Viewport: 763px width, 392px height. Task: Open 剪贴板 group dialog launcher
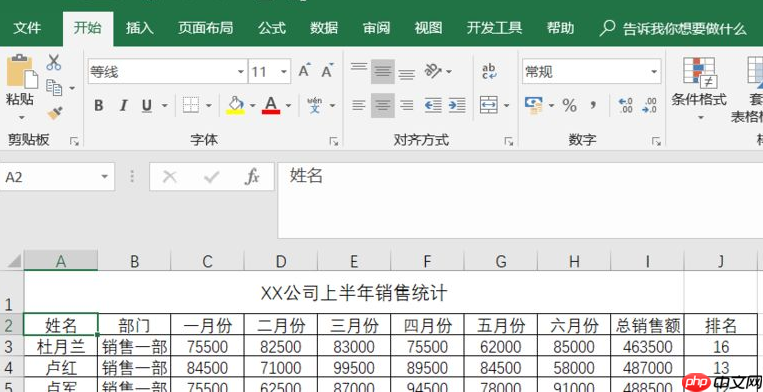click(74, 142)
